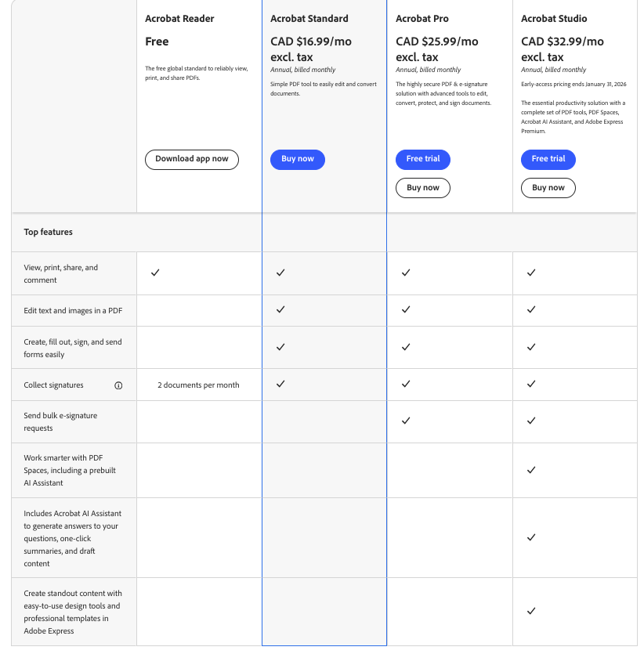Click the 2 documents per month cell
Screen dimensions: 644x654
[198, 385]
